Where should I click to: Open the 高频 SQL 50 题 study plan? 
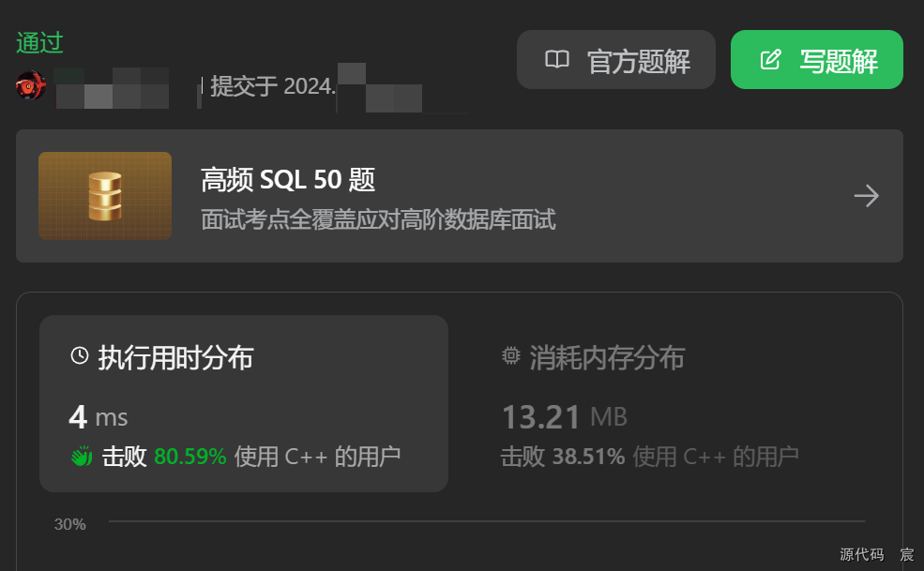click(286, 179)
